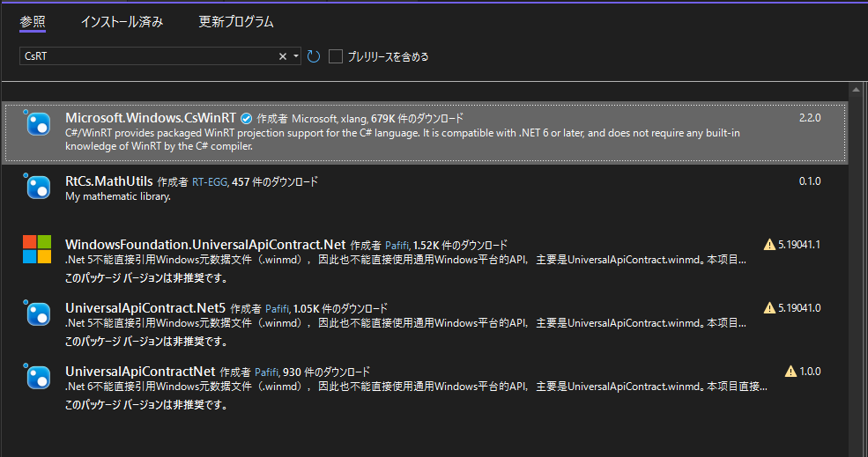Click version 5.19041.1 text
This screenshot has width=868, height=457.
(x=799, y=244)
